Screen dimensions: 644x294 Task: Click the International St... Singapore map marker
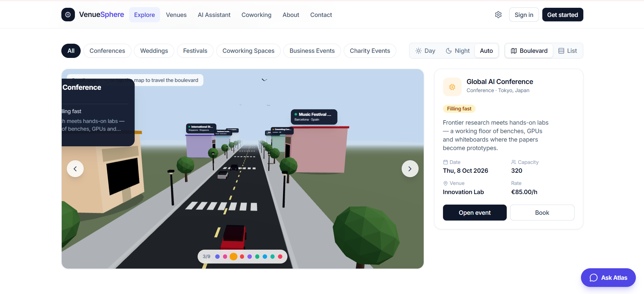tap(201, 128)
